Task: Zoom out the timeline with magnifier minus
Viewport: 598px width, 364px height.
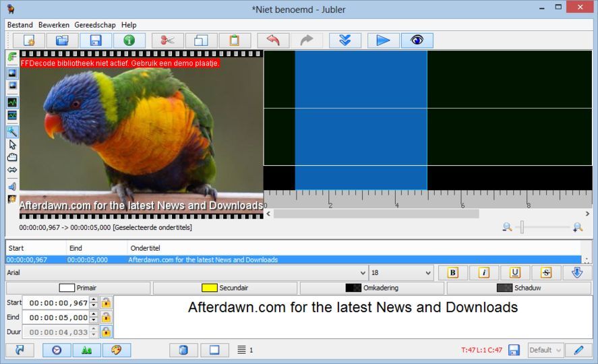Action: (x=507, y=227)
